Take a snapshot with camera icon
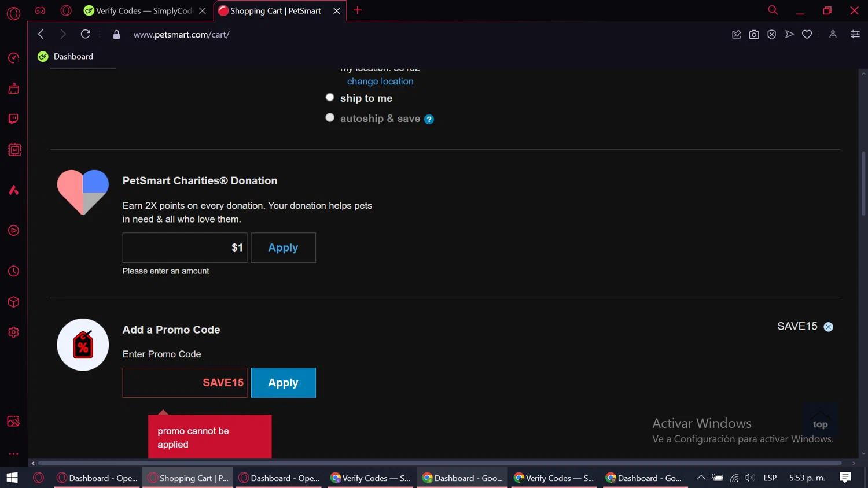This screenshot has height=488, width=868. pos(754,35)
